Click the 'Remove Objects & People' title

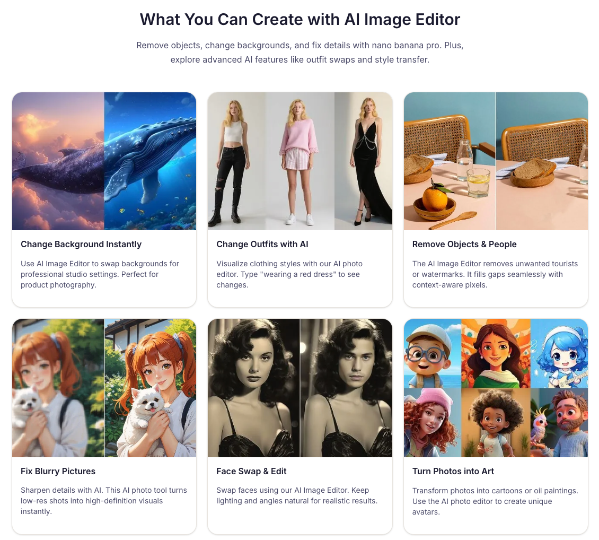pyautogui.click(x=464, y=244)
